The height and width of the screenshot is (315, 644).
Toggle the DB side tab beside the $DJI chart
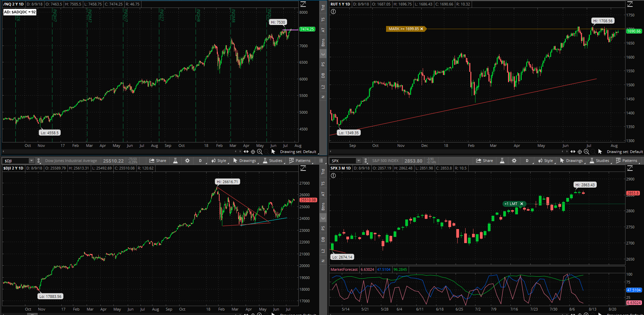(x=323, y=239)
